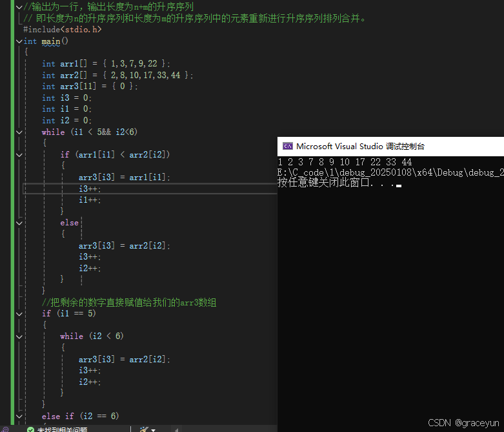This screenshot has width=504, height=432.
Task: Open the code cleanup dropdown arrow
Action: 154,430
